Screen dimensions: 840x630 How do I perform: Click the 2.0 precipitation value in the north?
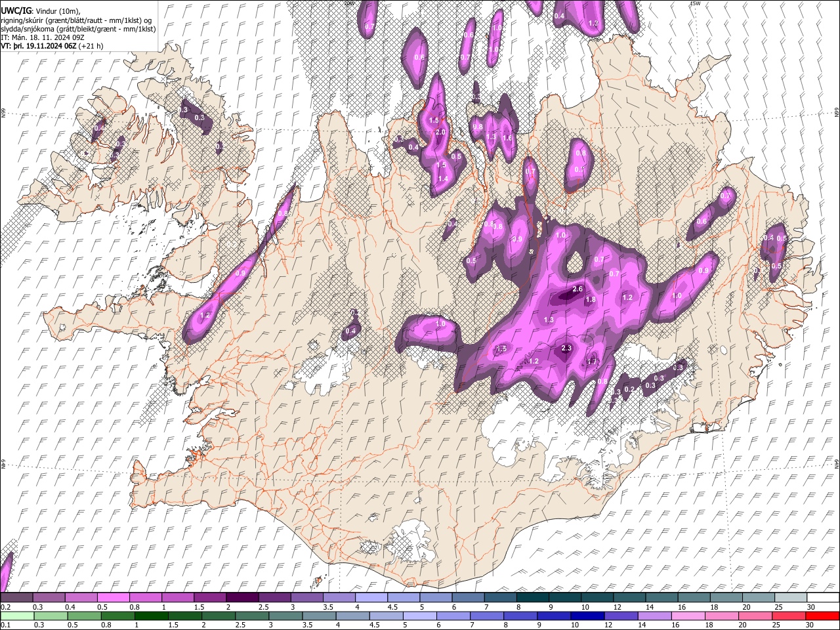click(x=440, y=132)
